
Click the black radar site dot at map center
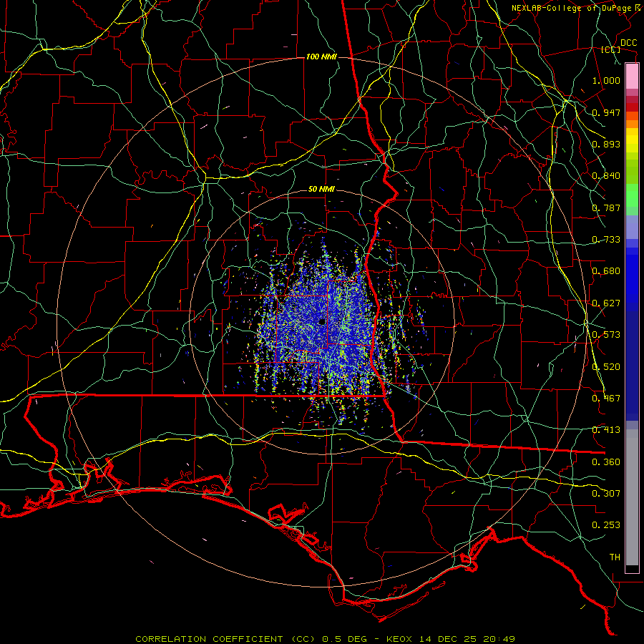point(322,322)
